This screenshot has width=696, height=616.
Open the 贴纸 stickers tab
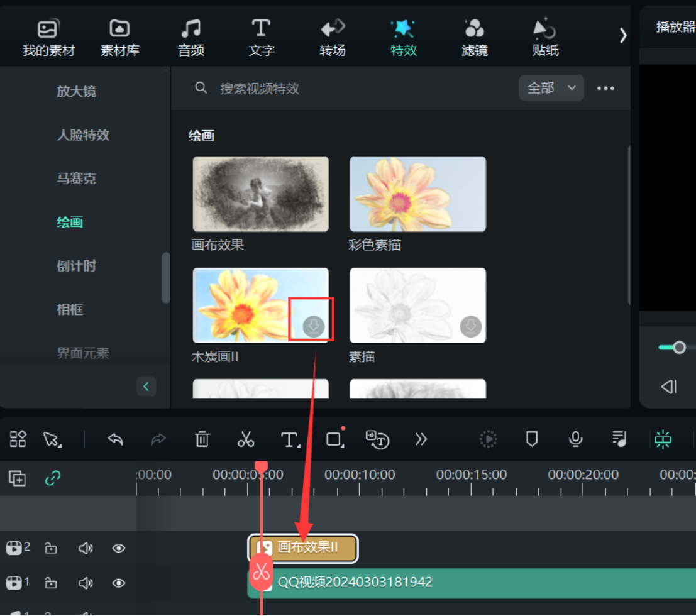click(x=545, y=38)
